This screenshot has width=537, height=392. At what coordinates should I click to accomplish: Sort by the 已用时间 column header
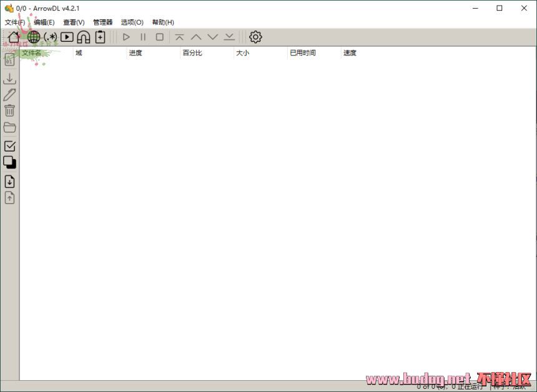(314, 52)
